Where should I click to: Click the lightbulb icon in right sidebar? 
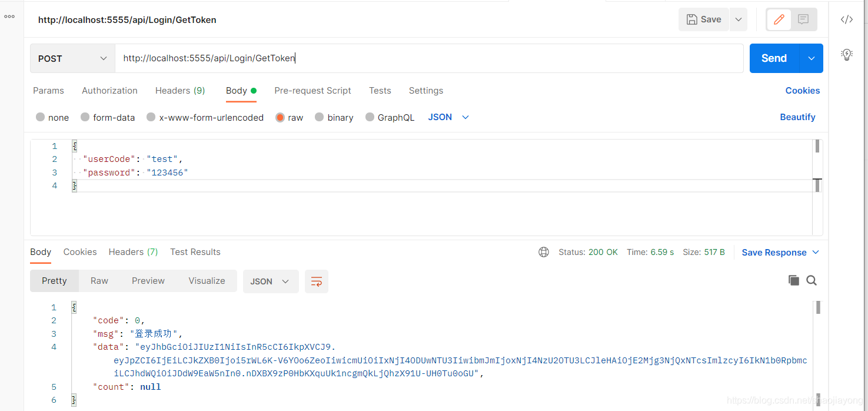point(846,54)
